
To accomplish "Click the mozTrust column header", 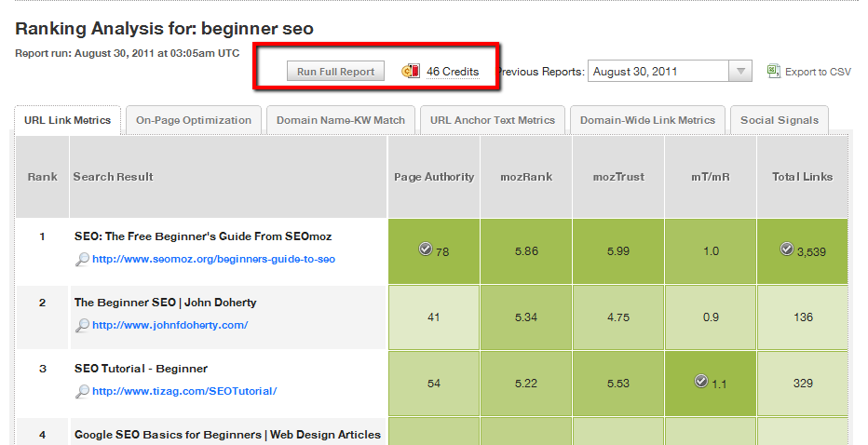I will coord(618,177).
